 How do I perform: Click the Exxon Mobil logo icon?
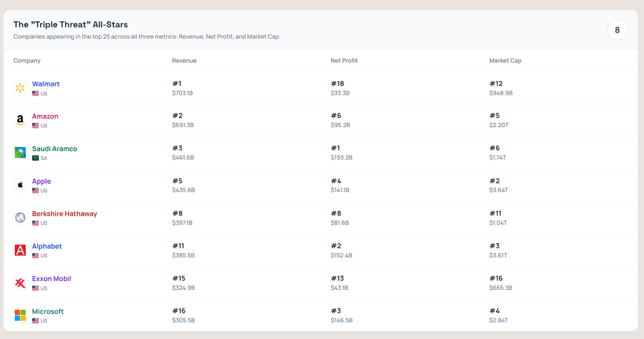click(20, 283)
